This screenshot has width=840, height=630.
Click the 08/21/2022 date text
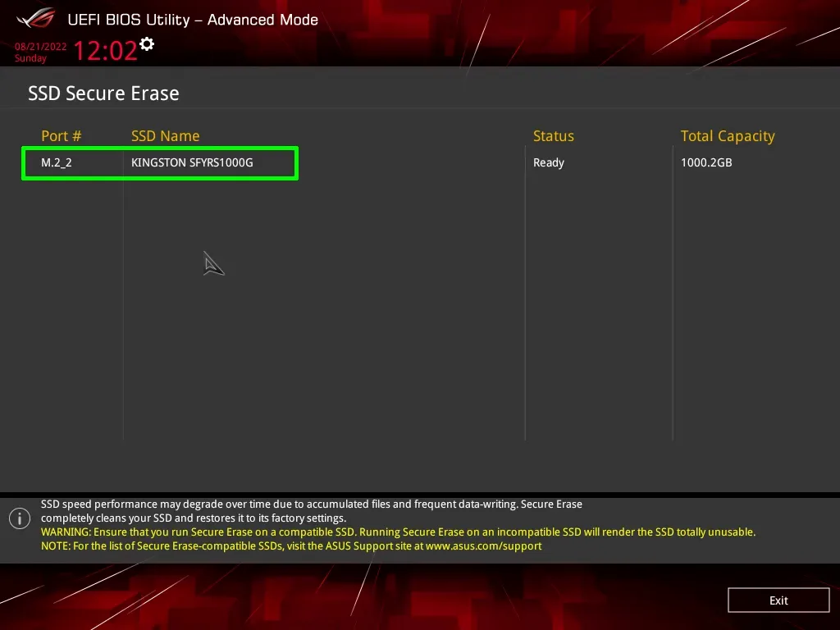[x=40, y=47]
